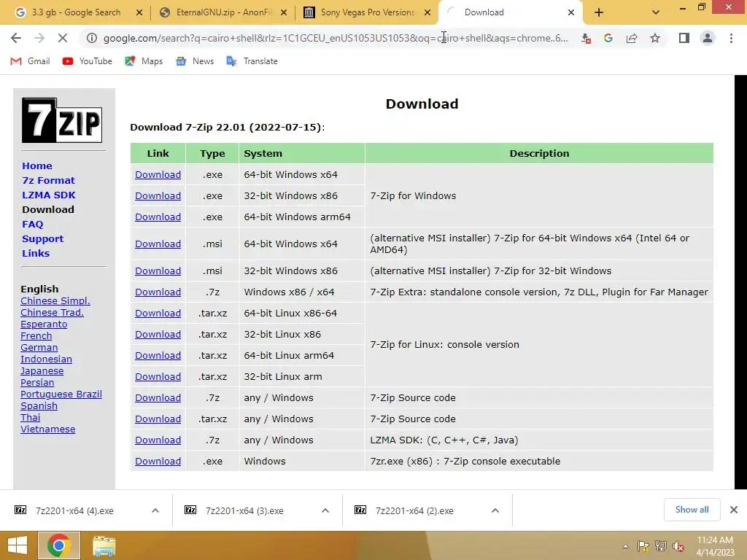Switch language to German
This screenshot has height=560, width=747.
[x=39, y=348]
